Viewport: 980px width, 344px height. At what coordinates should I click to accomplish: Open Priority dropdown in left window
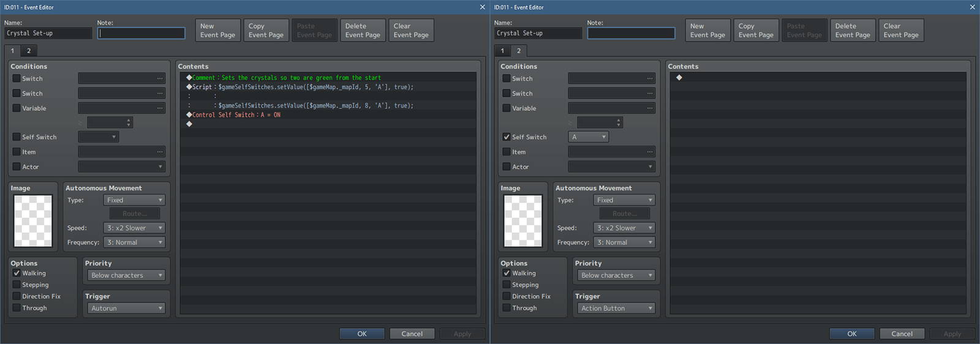(x=126, y=275)
